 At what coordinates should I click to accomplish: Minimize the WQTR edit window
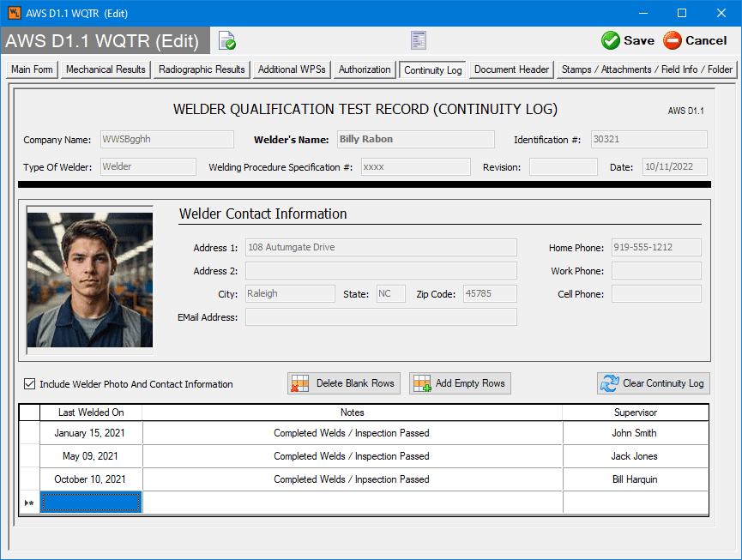[643, 13]
